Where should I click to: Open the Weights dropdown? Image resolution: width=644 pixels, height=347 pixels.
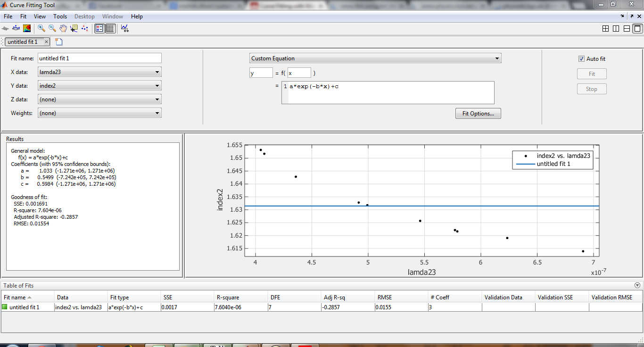pos(99,113)
